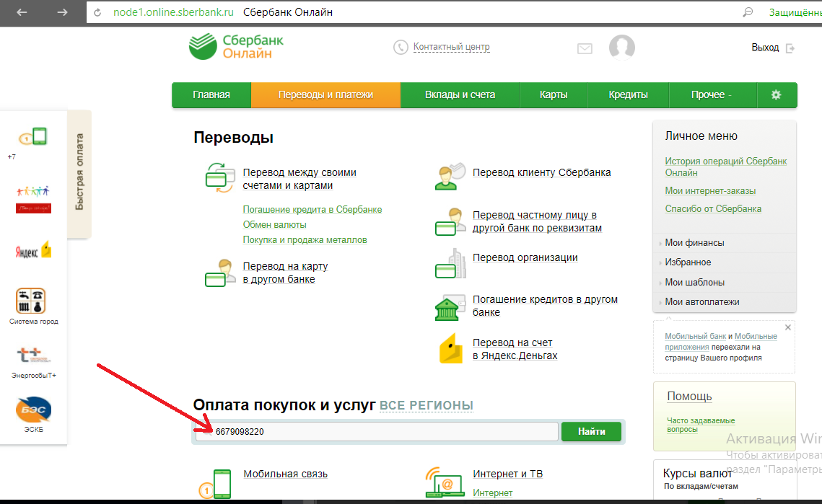Open Yandex quick payment icon

click(33, 250)
